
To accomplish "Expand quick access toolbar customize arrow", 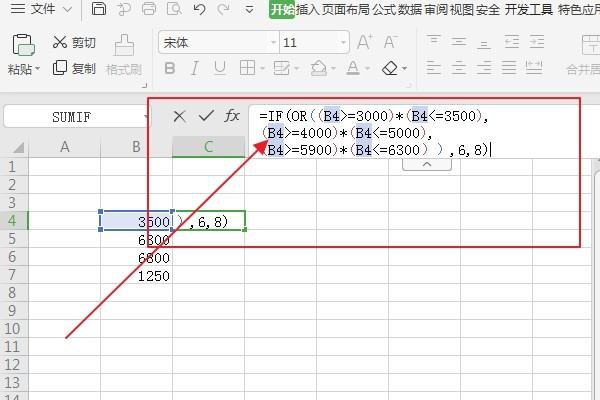I will [249, 9].
